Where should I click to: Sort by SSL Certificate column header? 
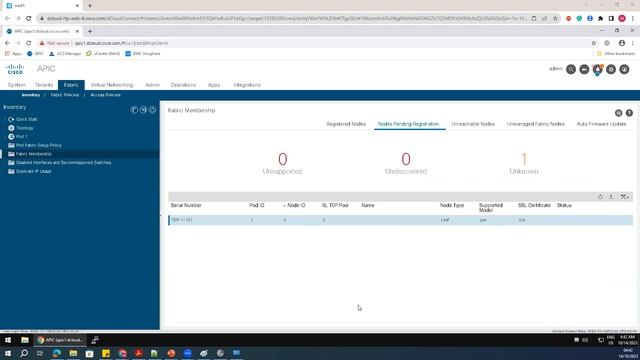tap(534, 205)
